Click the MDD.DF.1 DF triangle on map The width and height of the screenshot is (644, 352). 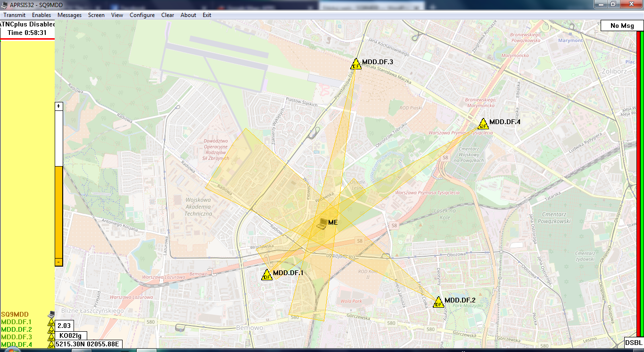pos(267,275)
